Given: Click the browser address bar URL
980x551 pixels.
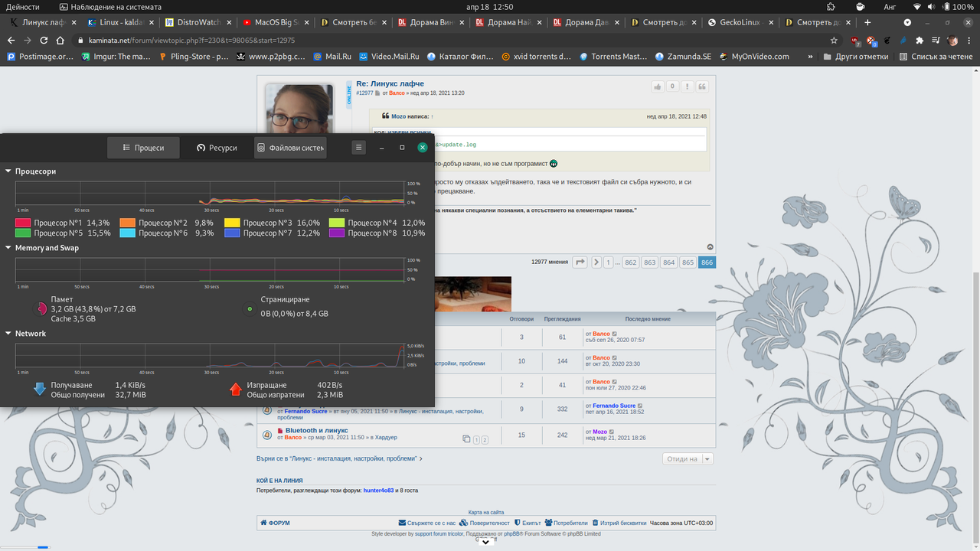Looking at the screenshot, I should [x=193, y=40].
